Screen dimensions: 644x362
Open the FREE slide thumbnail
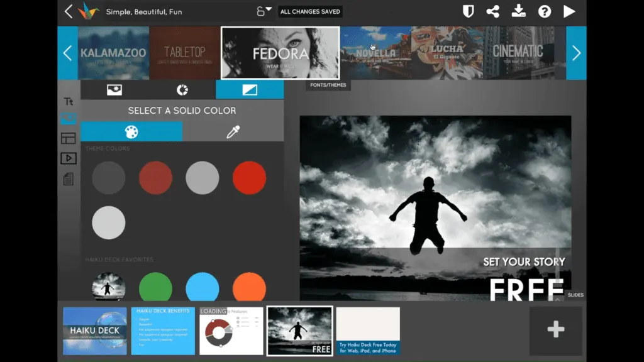click(300, 331)
